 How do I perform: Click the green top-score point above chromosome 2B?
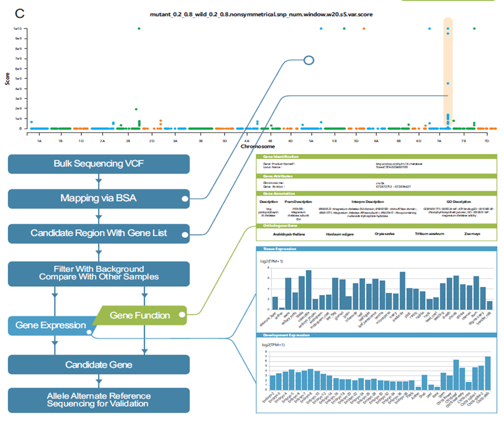pyautogui.click(x=139, y=29)
